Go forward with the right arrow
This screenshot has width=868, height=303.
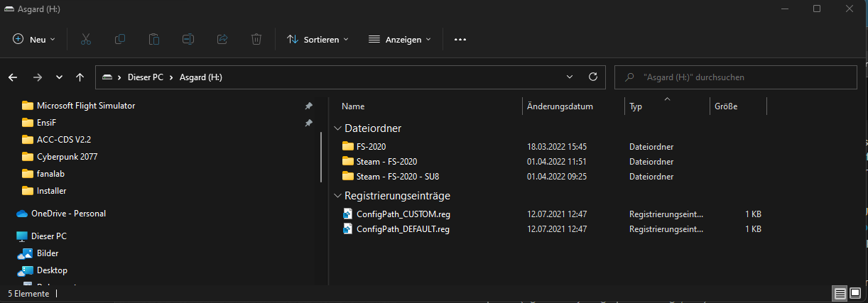[38, 77]
